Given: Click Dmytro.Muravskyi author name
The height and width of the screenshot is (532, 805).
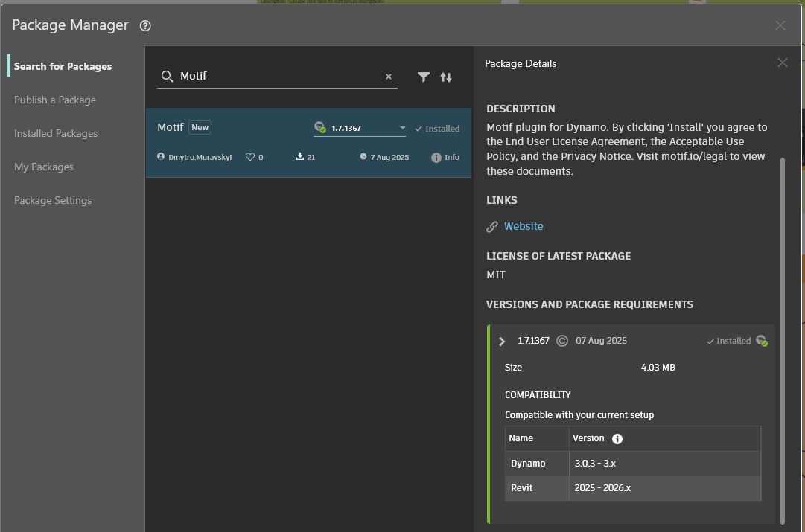Looking at the screenshot, I should pos(200,157).
